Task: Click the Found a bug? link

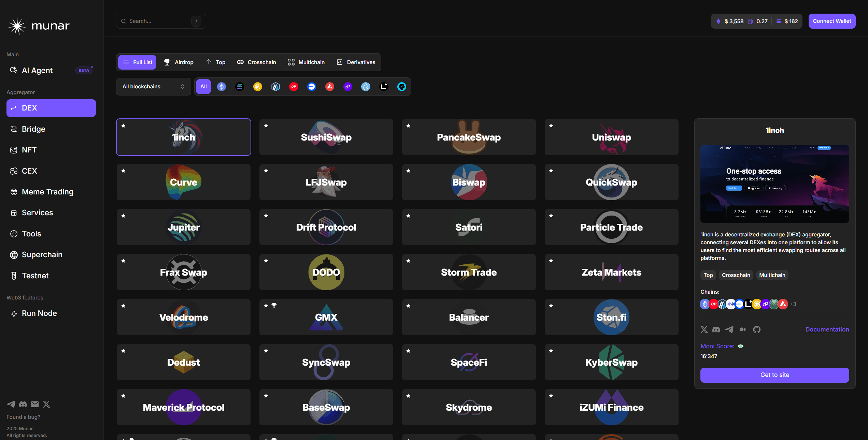Action: click(23, 417)
